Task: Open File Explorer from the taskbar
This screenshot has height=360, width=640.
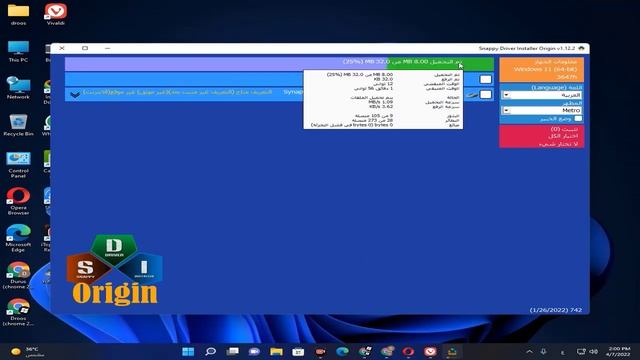Action: coord(276,351)
